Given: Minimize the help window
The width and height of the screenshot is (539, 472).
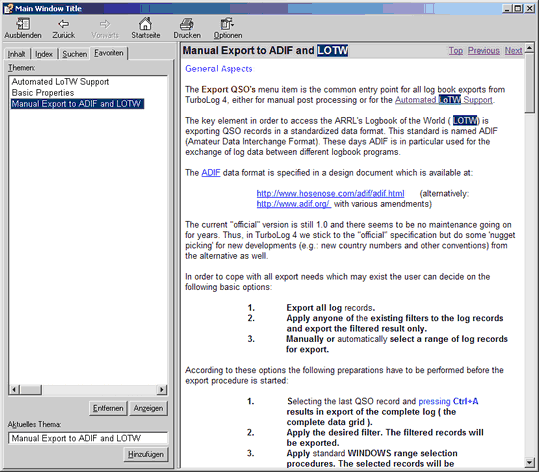Looking at the screenshot, I should (507, 9).
